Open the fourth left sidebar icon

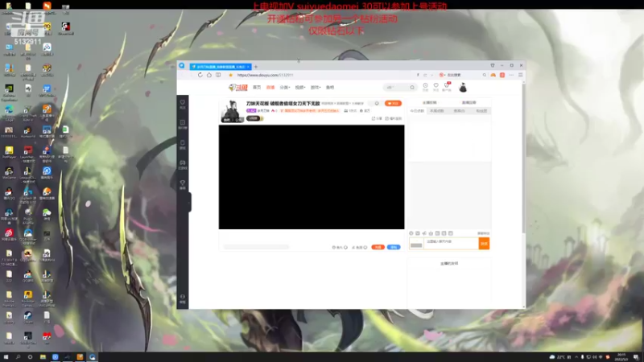tap(183, 165)
